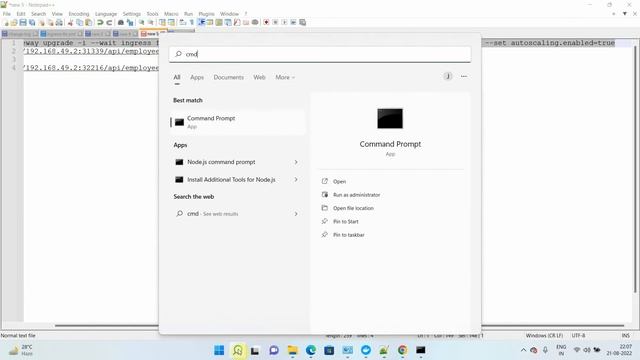Open the Notepad++ icon on taskbar
Viewport: 640px width, 360px height.
384,350
